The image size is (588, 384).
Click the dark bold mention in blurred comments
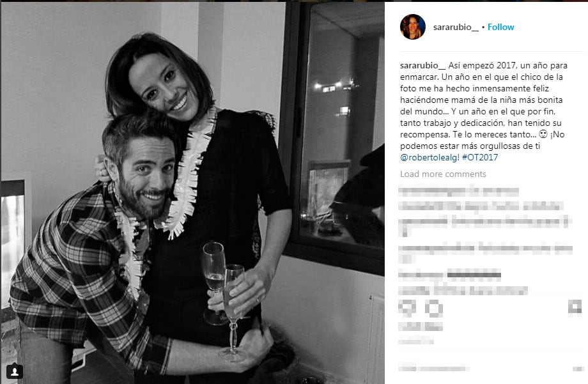pos(474,275)
